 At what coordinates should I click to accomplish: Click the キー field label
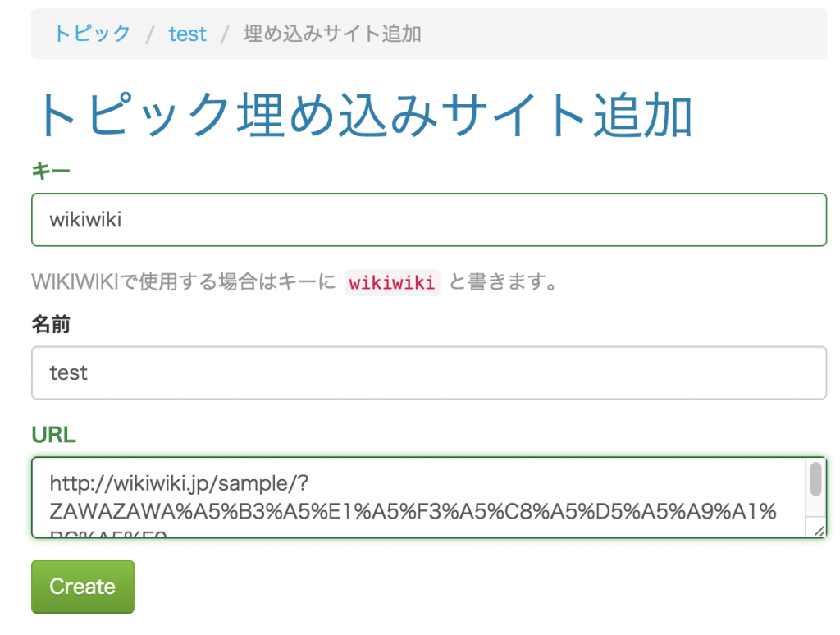(x=49, y=169)
